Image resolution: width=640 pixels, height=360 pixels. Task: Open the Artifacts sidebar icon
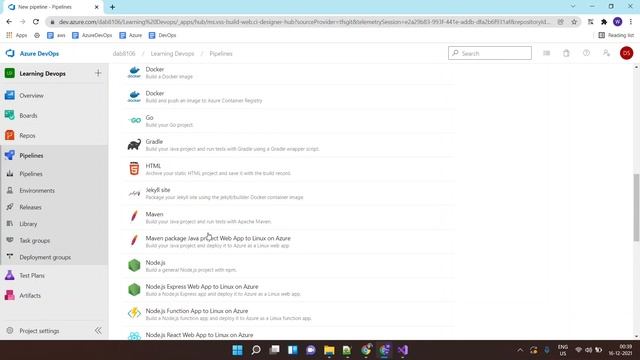pos(10,295)
